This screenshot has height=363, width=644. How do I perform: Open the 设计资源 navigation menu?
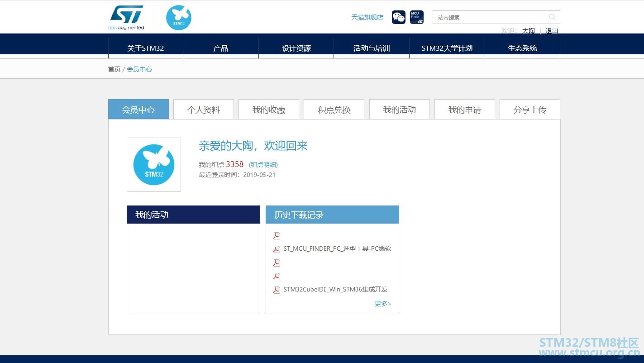pos(296,48)
